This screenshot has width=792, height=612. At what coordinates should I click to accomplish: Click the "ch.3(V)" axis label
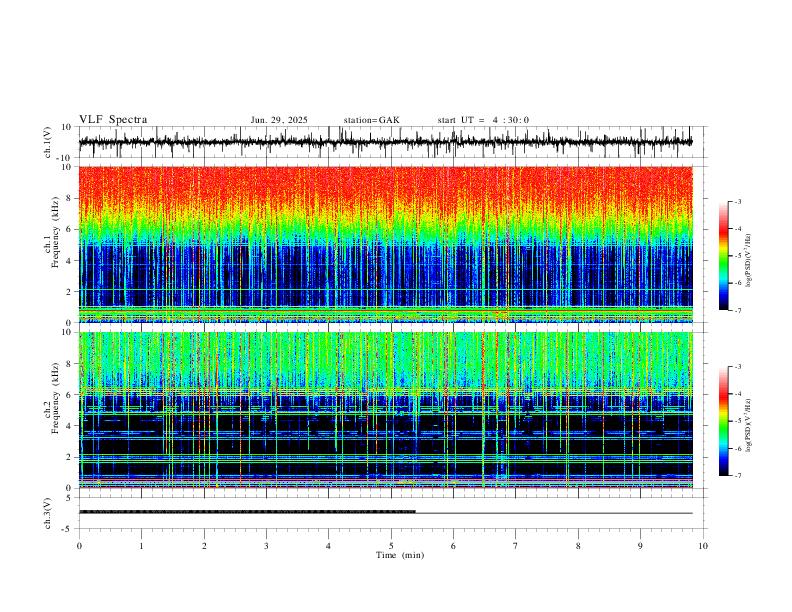48,513
